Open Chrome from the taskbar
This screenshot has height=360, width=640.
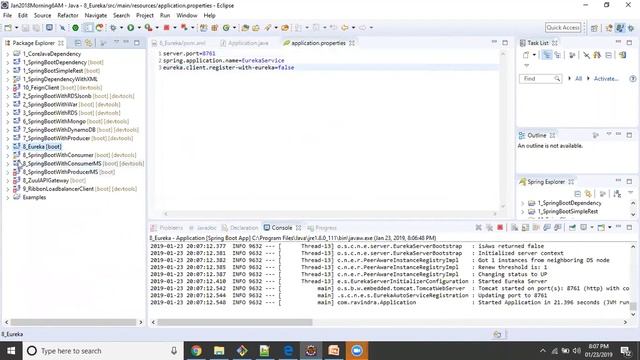(196, 351)
